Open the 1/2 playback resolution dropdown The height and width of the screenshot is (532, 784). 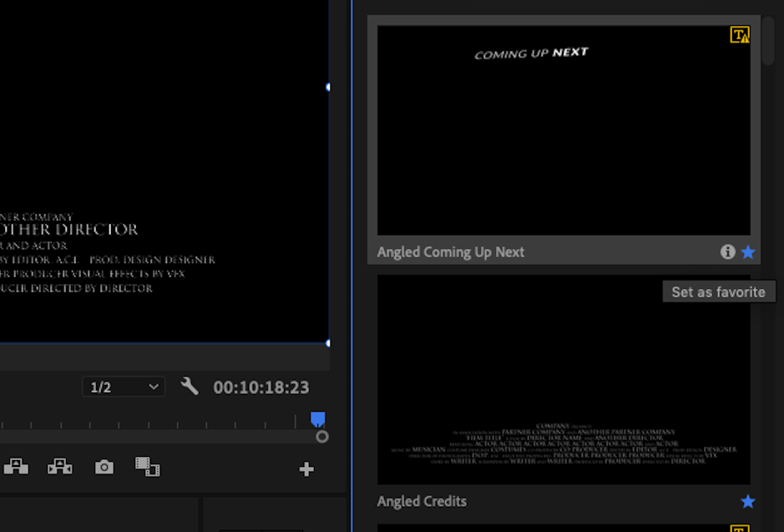124,387
